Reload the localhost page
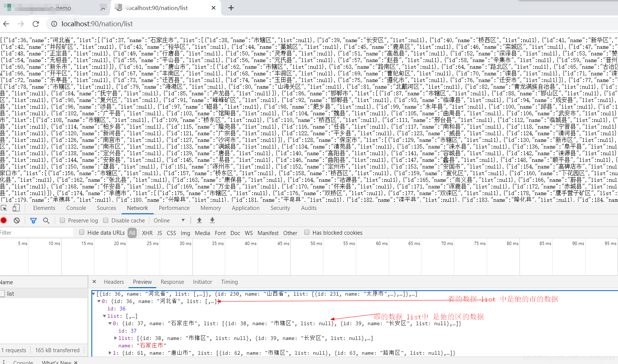The width and height of the screenshot is (618, 364). pos(36,24)
